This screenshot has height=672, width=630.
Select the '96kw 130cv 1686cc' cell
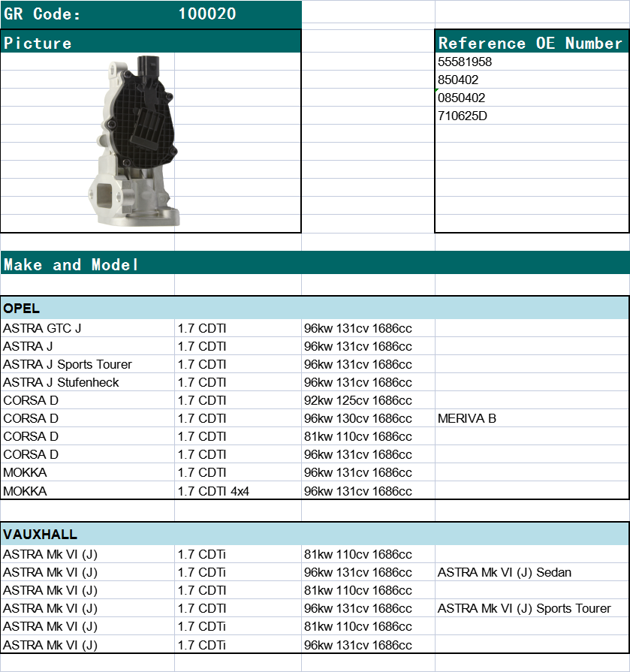[368, 418]
